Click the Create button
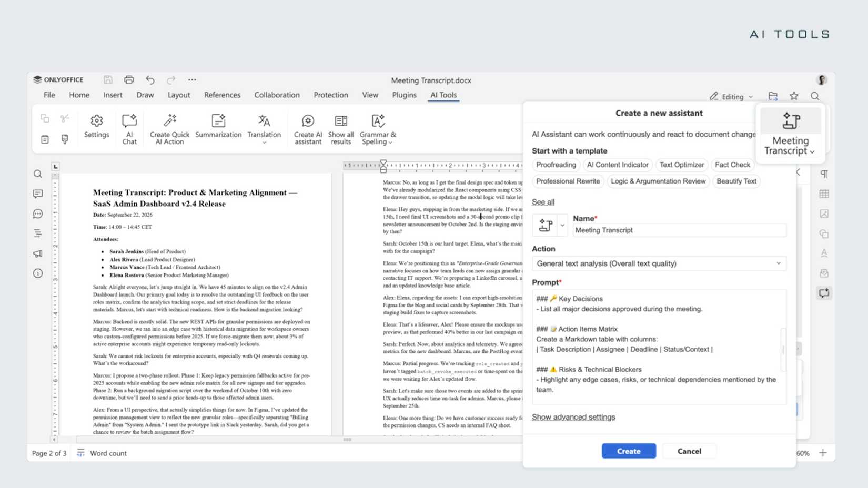 [629, 451]
